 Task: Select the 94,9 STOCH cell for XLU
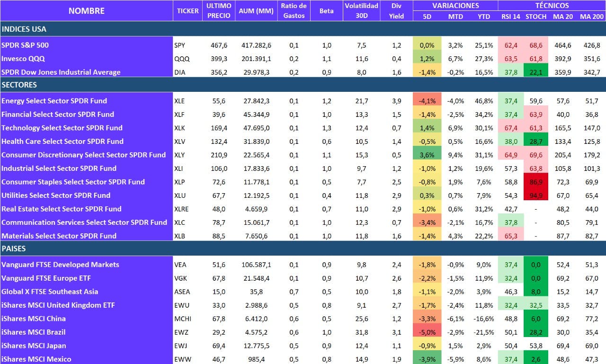[x=536, y=195]
